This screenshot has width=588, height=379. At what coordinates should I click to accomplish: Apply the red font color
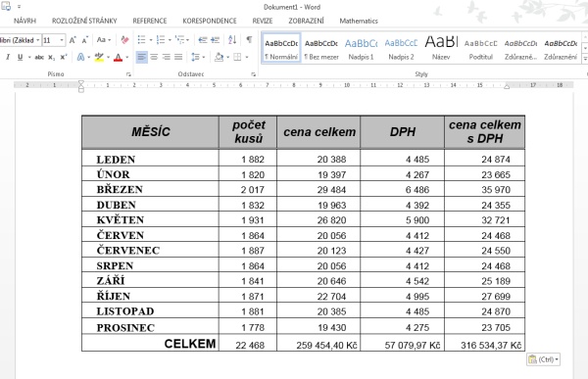pos(119,57)
